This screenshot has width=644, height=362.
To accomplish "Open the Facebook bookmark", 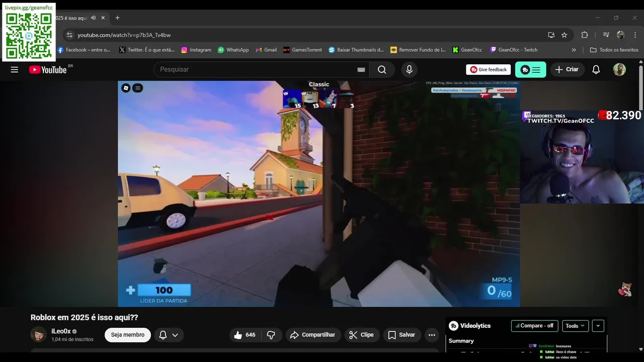I will pyautogui.click(x=84, y=50).
